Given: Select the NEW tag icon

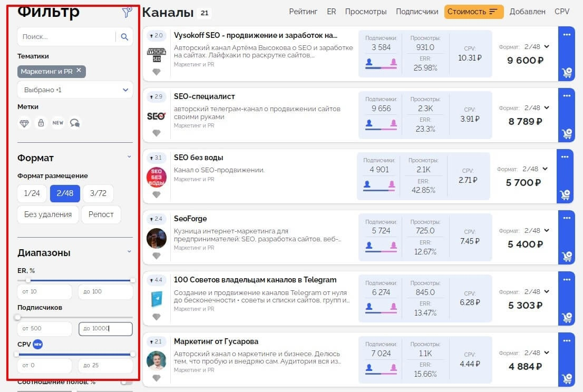Looking at the screenshot, I should (x=57, y=123).
